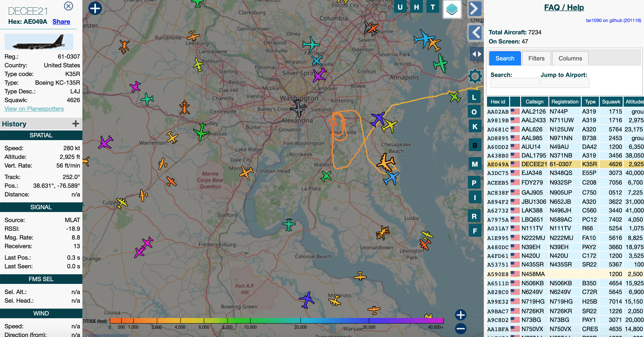Click the left chevron sidebar button

tap(474, 33)
